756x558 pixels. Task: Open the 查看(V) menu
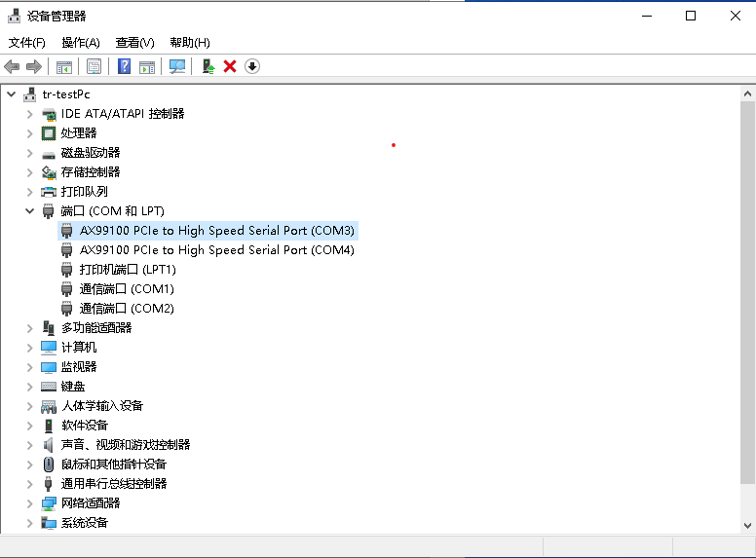pyautogui.click(x=134, y=43)
